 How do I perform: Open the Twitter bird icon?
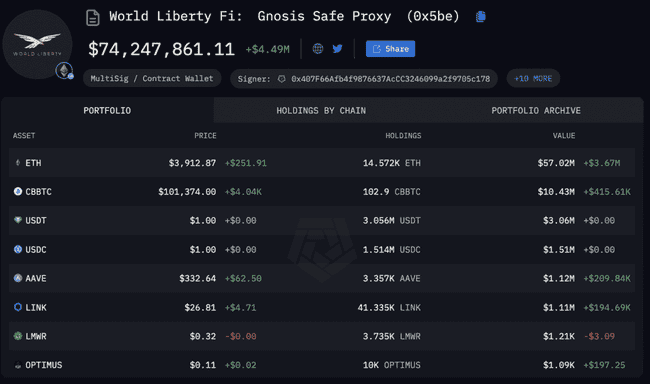tap(337, 49)
